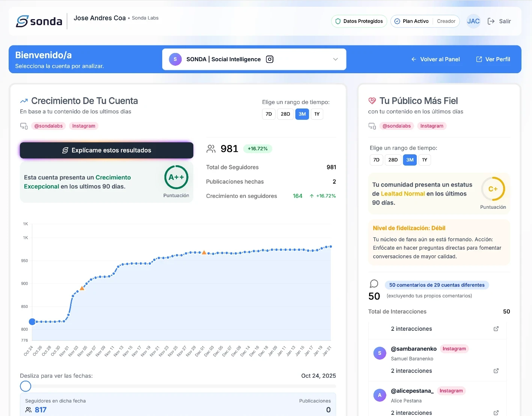Click the date slider handle under the chart

click(x=26, y=386)
